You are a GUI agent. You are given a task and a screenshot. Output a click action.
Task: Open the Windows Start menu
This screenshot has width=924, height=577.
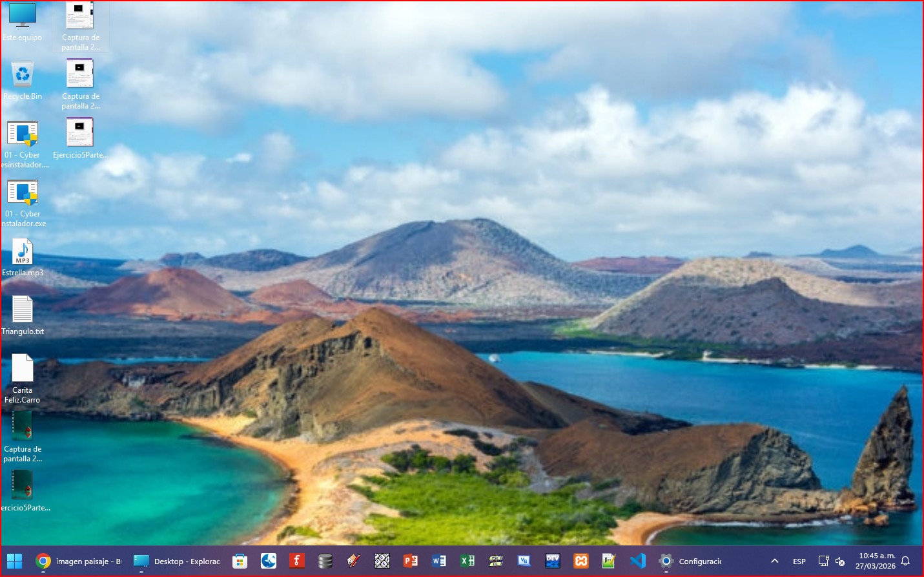coord(14,561)
